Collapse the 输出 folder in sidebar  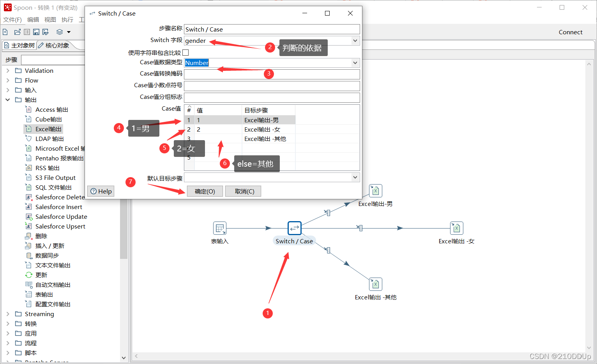coord(7,100)
